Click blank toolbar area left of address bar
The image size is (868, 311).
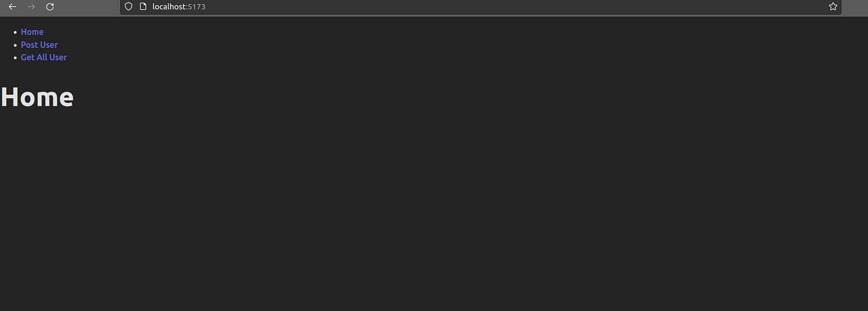point(87,7)
